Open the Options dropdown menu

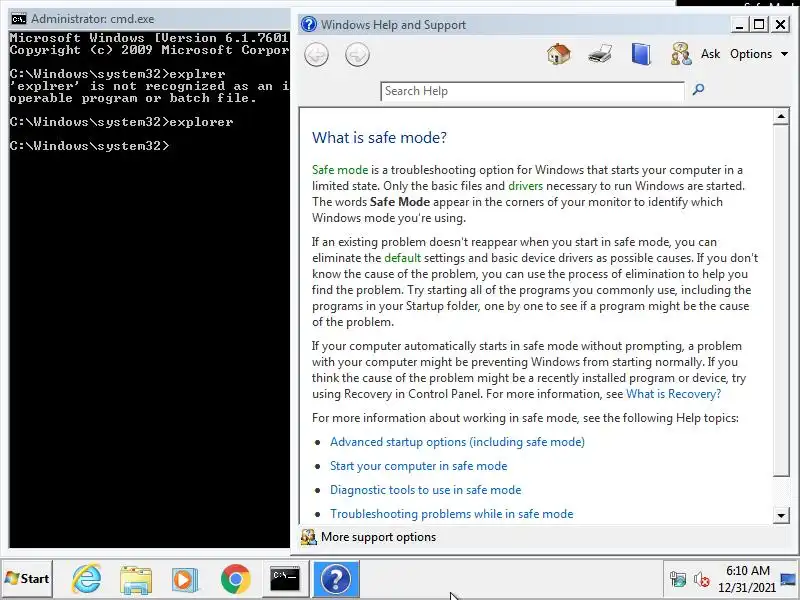tap(759, 54)
